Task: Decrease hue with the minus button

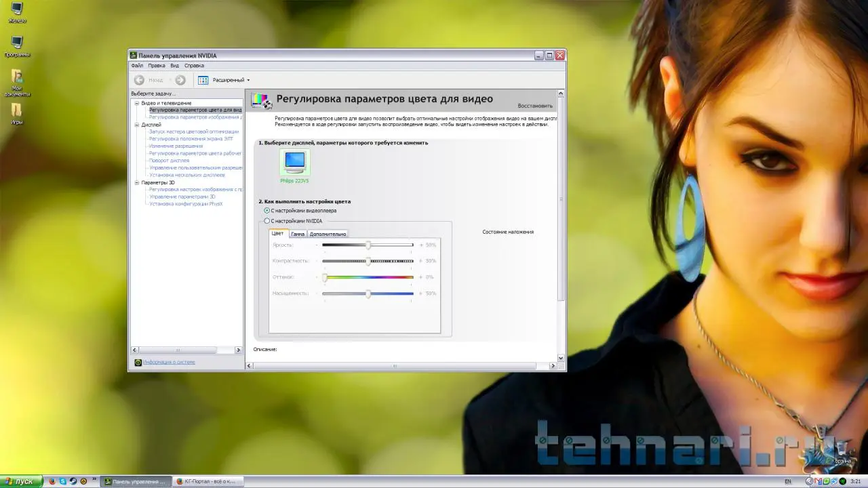Action: (317, 277)
